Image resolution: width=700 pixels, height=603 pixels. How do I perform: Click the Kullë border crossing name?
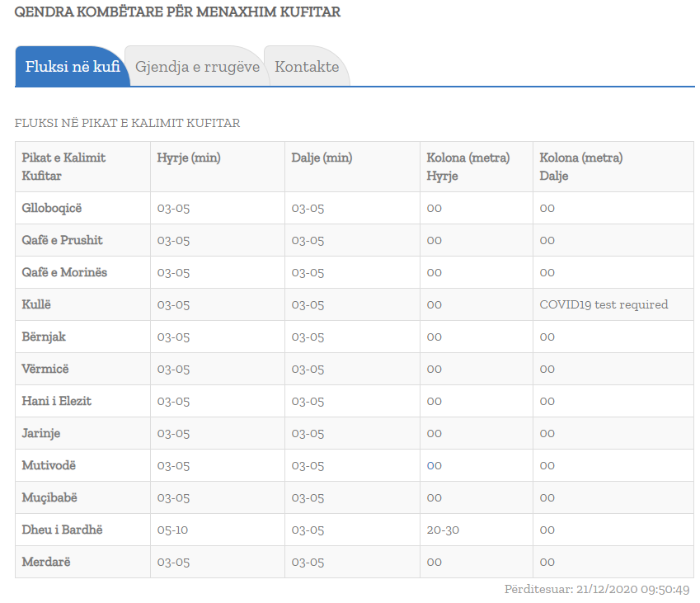pyautogui.click(x=36, y=304)
